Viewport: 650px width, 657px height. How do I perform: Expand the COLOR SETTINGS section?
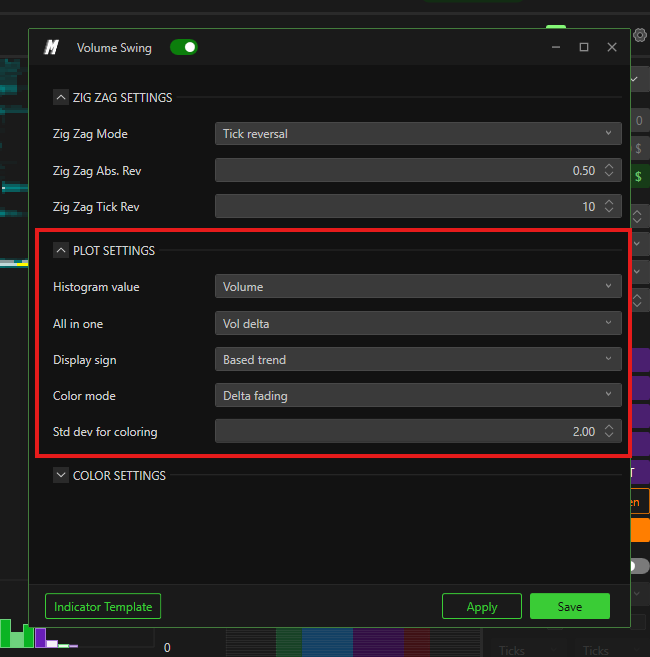(x=61, y=476)
